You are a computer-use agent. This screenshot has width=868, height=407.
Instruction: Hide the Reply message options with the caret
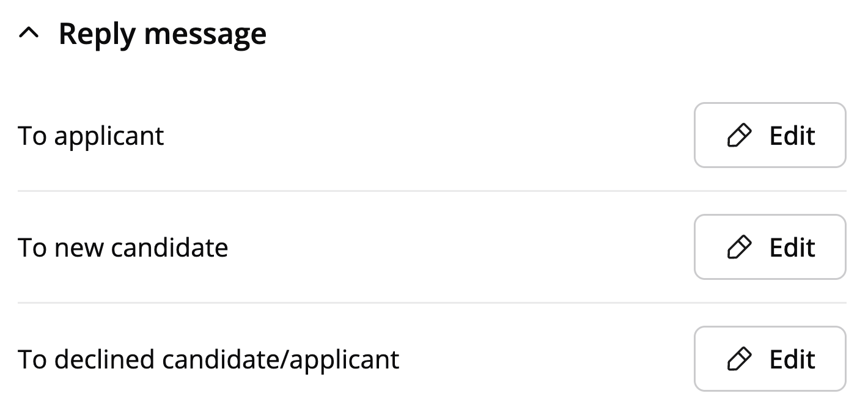pos(29,34)
